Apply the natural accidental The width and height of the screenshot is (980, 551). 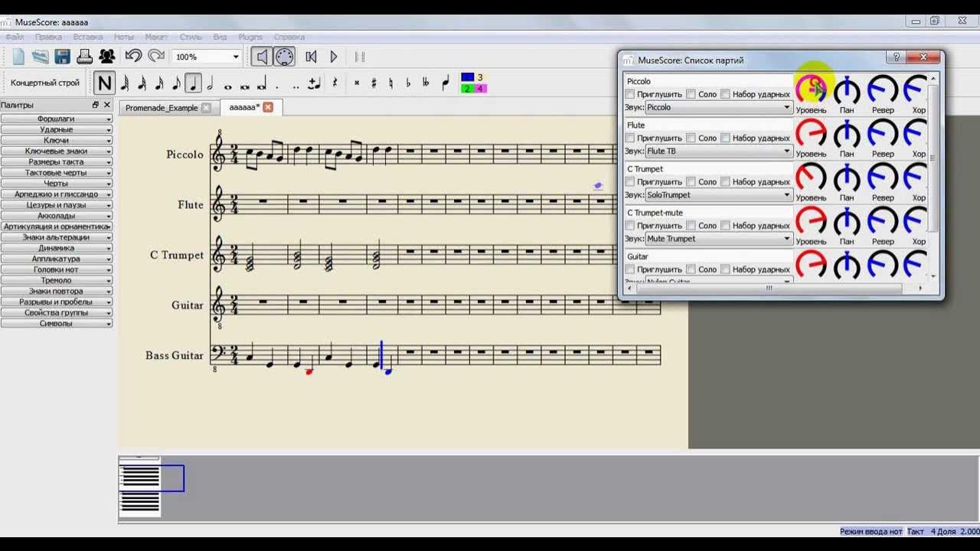click(391, 83)
